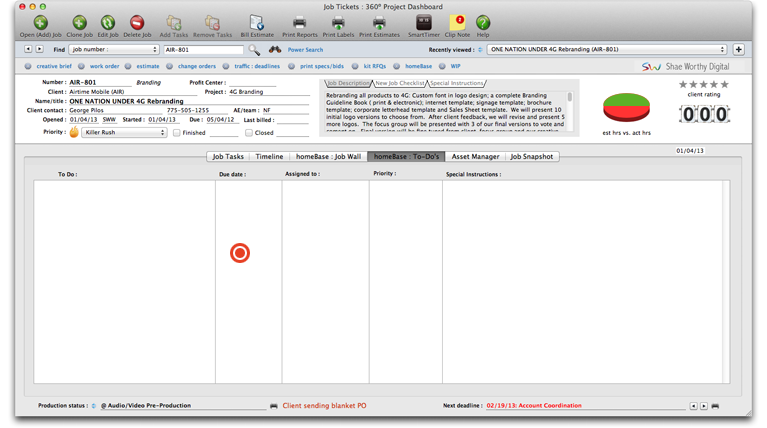The width and height of the screenshot is (767, 428).
Task: Select the Timeline tab
Action: pyautogui.click(x=269, y=157)
